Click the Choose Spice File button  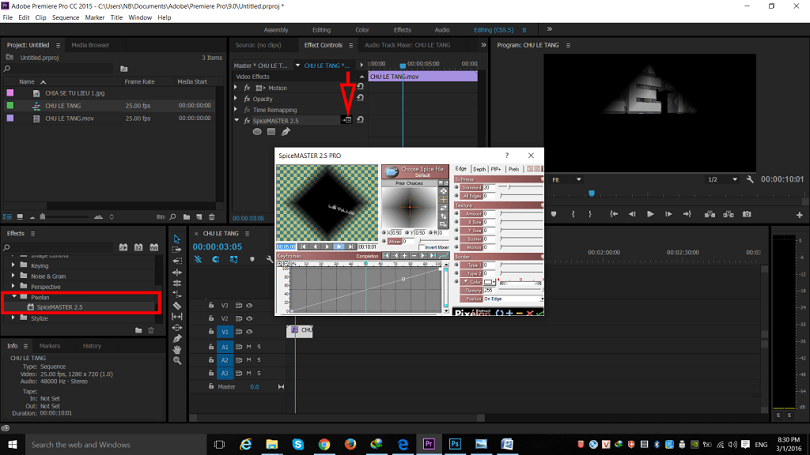pyautogui.click(x=414, y=171)
